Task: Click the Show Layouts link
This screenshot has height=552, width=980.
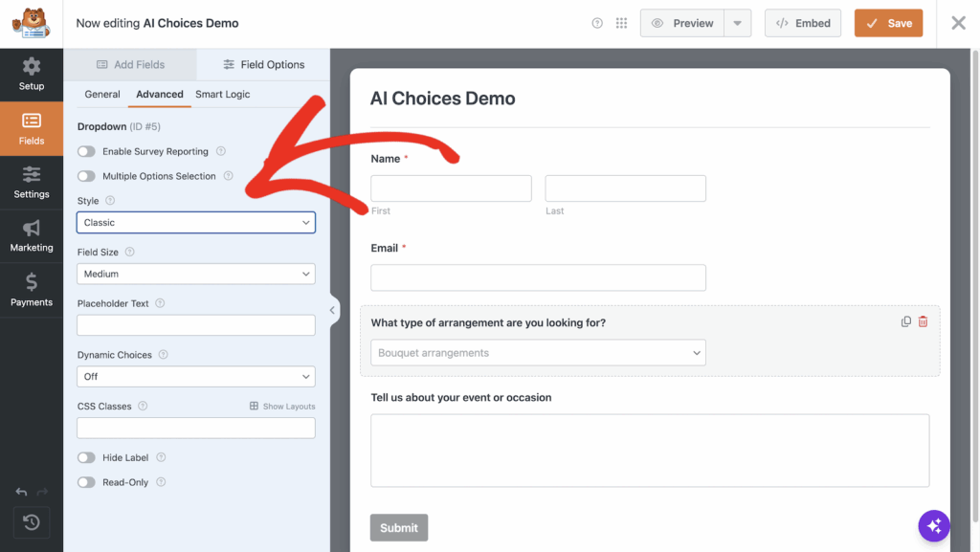Action: [x=282, y=406]
